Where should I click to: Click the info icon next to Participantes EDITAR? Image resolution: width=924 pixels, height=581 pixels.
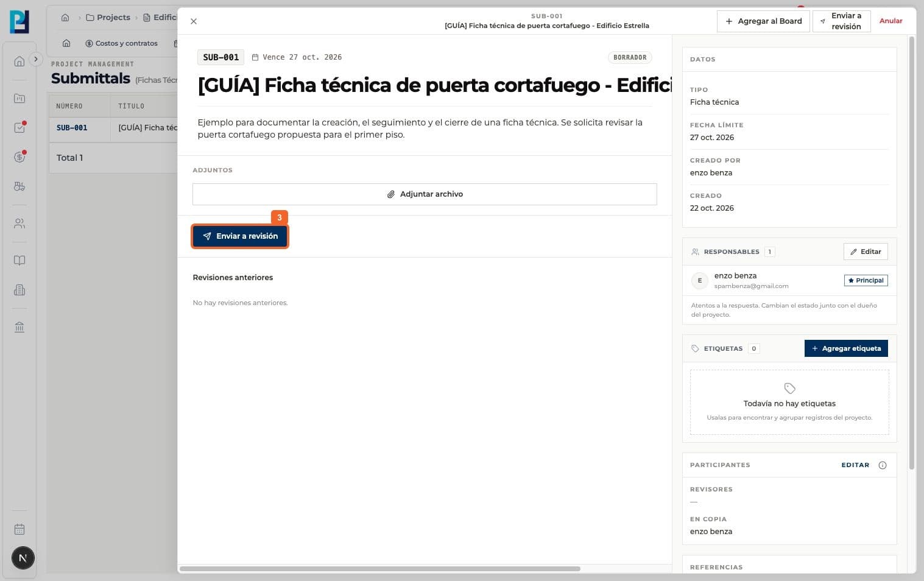pyautogui.click(x=883, y=465)
